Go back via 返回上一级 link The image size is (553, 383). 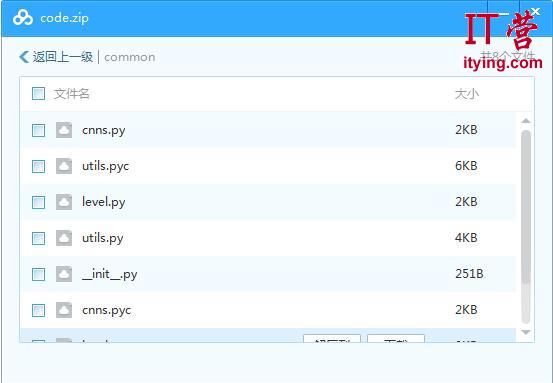[63, 57]
